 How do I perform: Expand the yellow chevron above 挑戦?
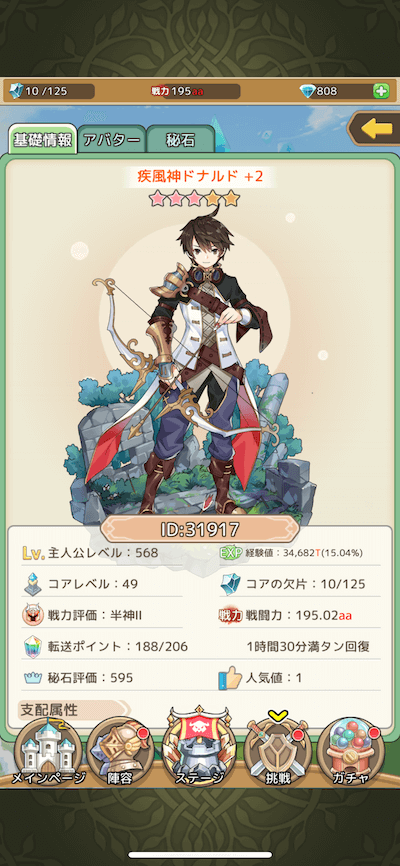[x=276, y=717]
